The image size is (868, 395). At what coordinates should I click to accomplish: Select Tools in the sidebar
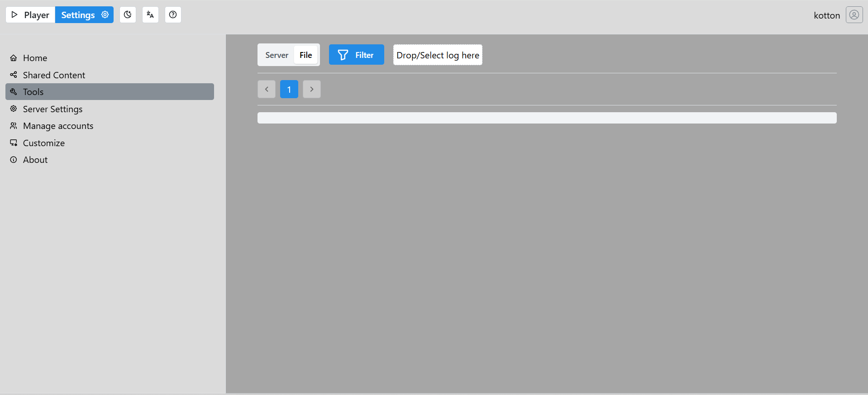click(x=110, y=92)
